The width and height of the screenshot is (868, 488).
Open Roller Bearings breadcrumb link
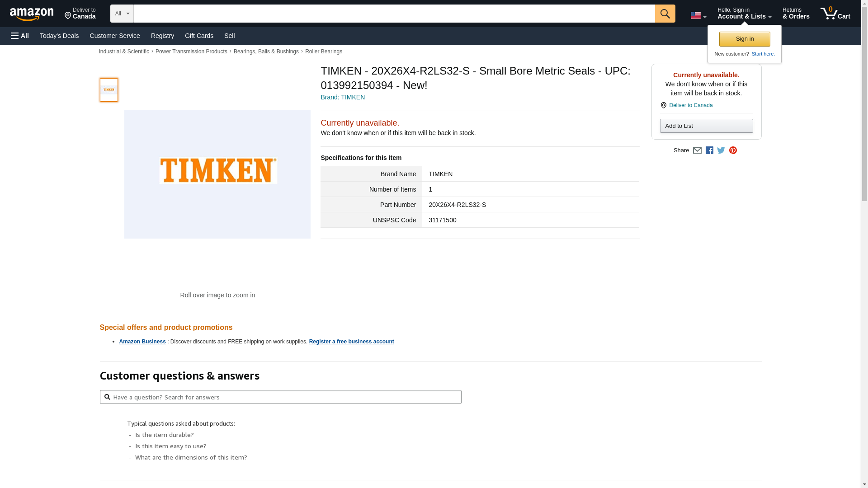pyautogui.click(x=324, y=52)
